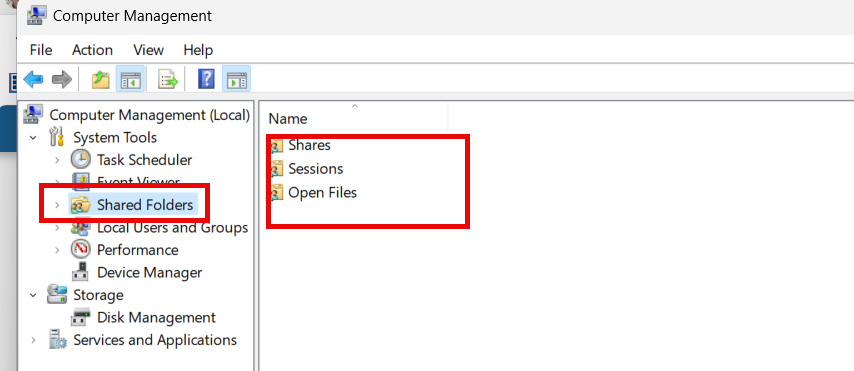Select Open Files in the list pane
This screenshot has height=371, width=854.
tap(322, 192)
